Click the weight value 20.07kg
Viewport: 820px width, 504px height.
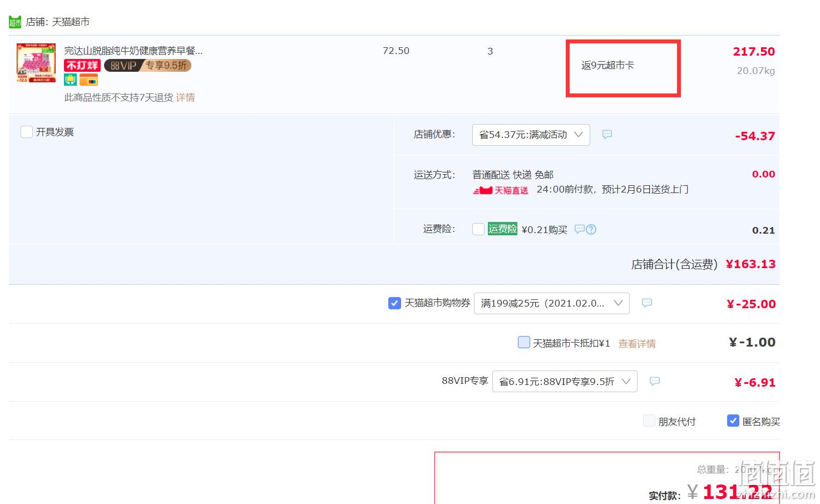click(x=755, y=71)
